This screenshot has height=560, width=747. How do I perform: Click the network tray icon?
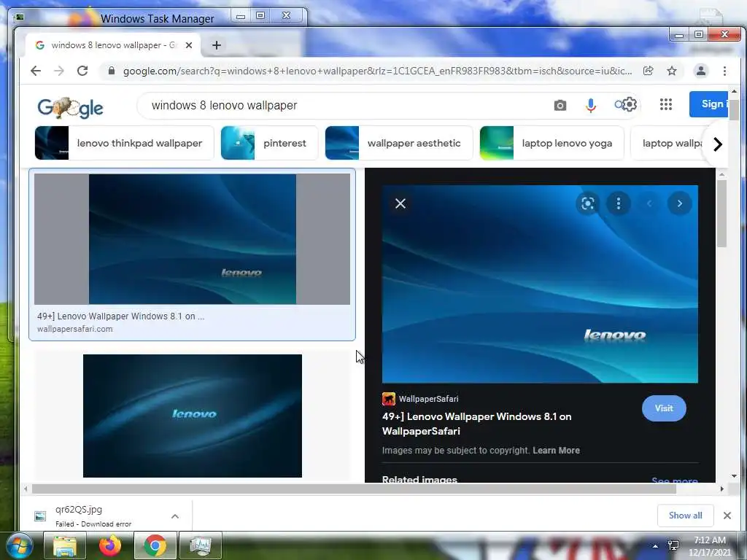(673, 545)
